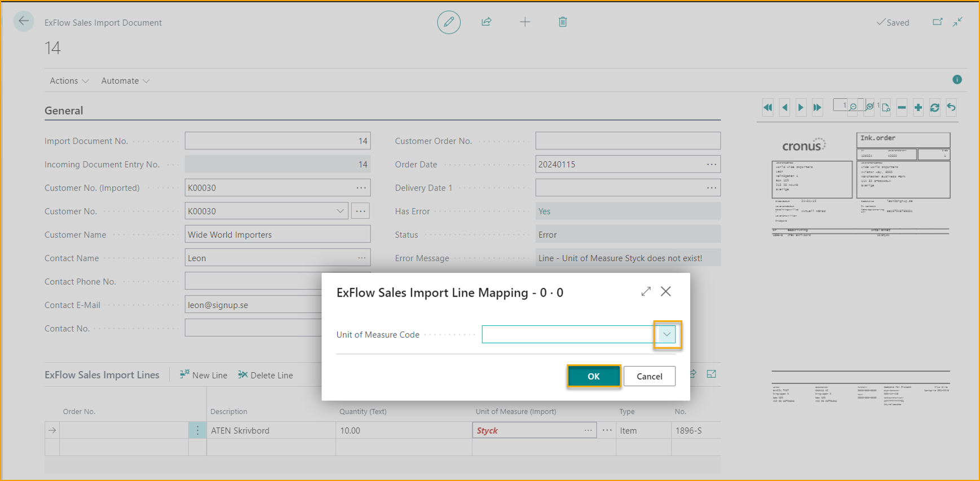The width and height of the screenshot is (980, 481).
Task: Go to first page in PDF viewer
Action: pos(768,107)
